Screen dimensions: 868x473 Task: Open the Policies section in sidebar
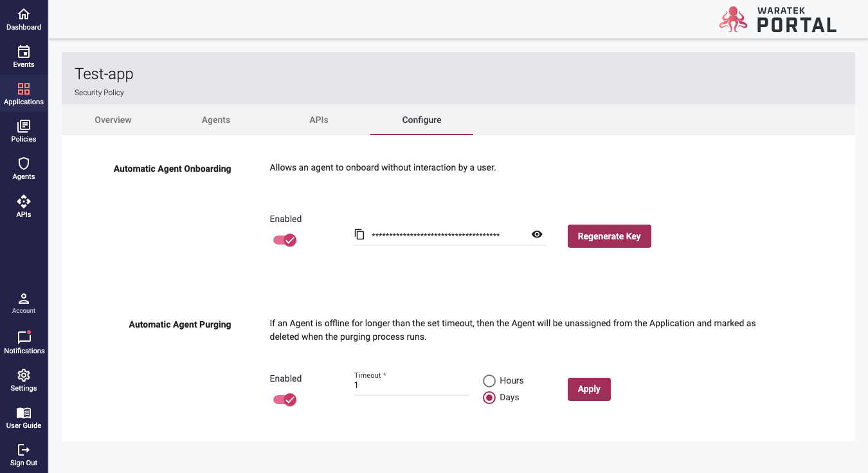click(x=24, y=131)
